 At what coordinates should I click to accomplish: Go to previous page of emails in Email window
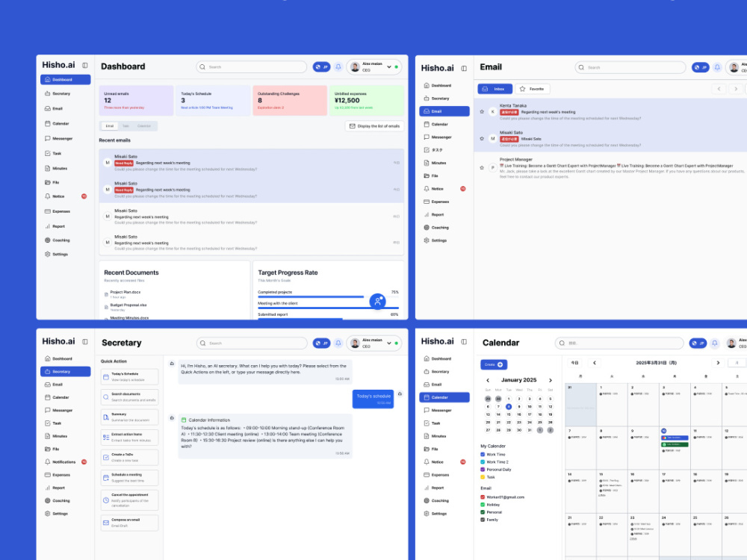[x=719, y=89]
